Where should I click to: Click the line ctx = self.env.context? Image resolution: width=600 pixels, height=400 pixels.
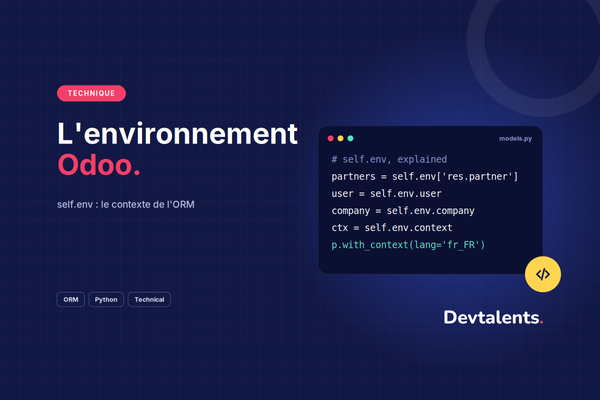coord(392,228)
